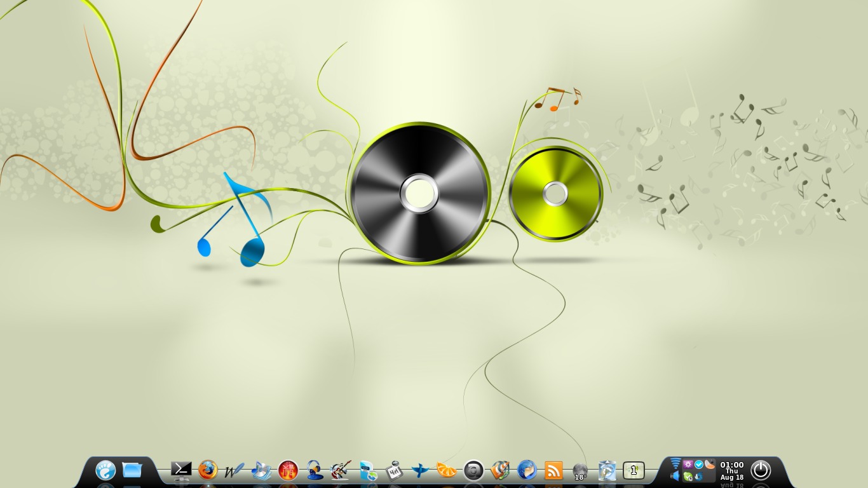Open the GNOME foot main menu

[x=105, y=470]
